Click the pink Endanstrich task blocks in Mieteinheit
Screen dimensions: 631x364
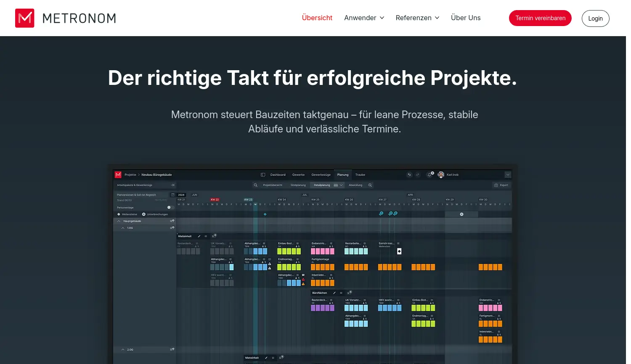[x=323, y=251]
